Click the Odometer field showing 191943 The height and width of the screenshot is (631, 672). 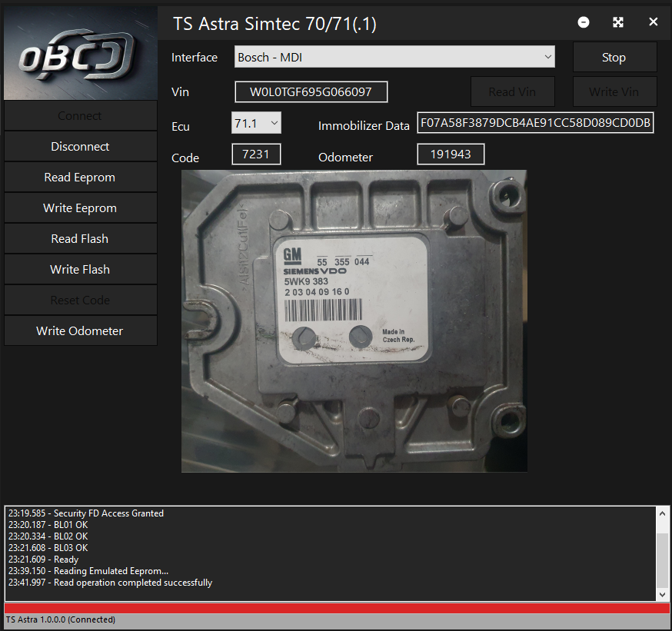pos(451,154)
